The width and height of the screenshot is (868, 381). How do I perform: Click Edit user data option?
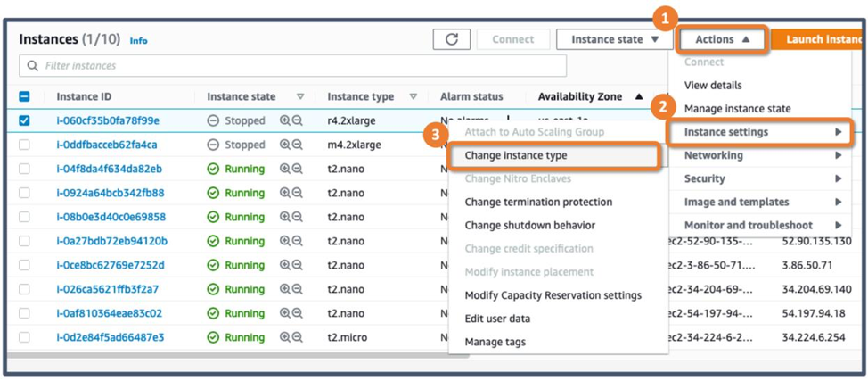click(497, 319)
